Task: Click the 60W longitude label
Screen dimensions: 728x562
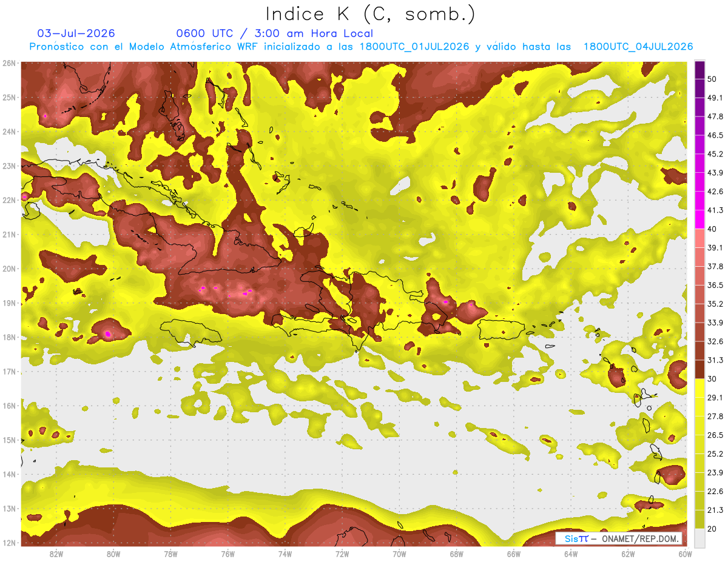Action: pos(685,554)
